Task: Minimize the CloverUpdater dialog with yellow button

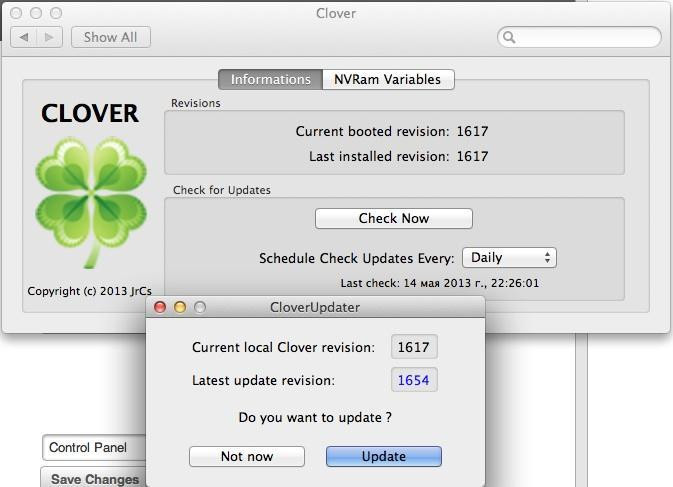Action: [180, 307]
